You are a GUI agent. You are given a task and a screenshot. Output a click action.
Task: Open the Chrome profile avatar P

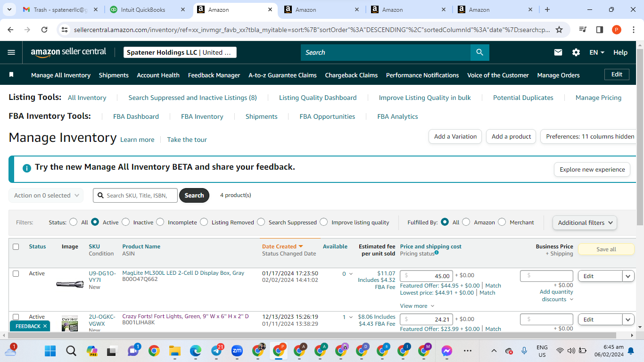pyautogui.click(x=616, y=30)
